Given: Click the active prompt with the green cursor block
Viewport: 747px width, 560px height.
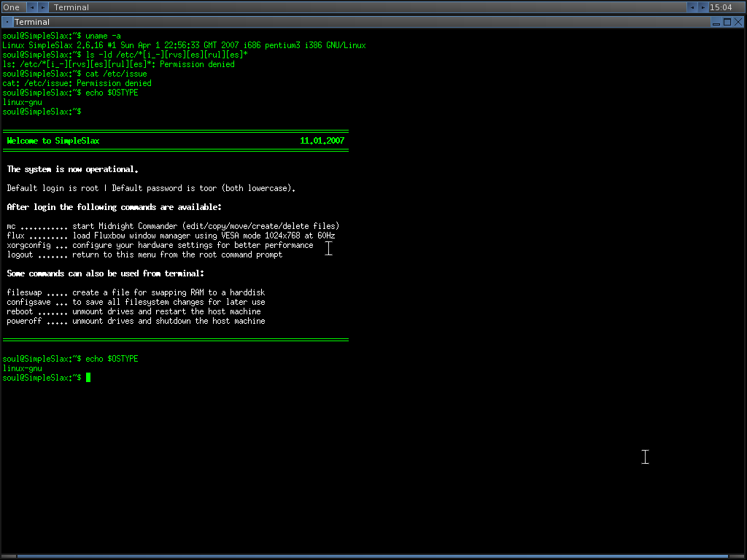Looking at the screenshot, I should (x=47, y=378).
